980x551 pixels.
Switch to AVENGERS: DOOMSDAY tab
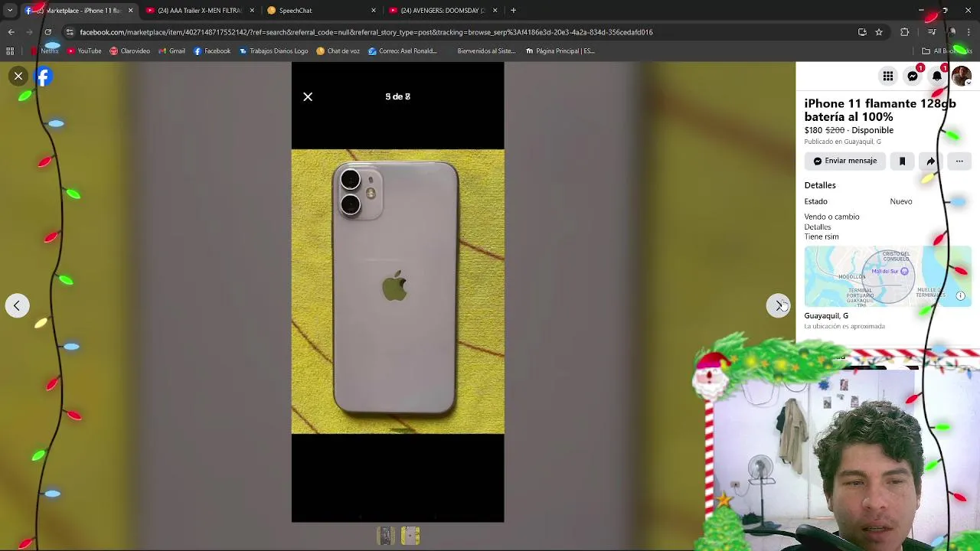(443, 11)
